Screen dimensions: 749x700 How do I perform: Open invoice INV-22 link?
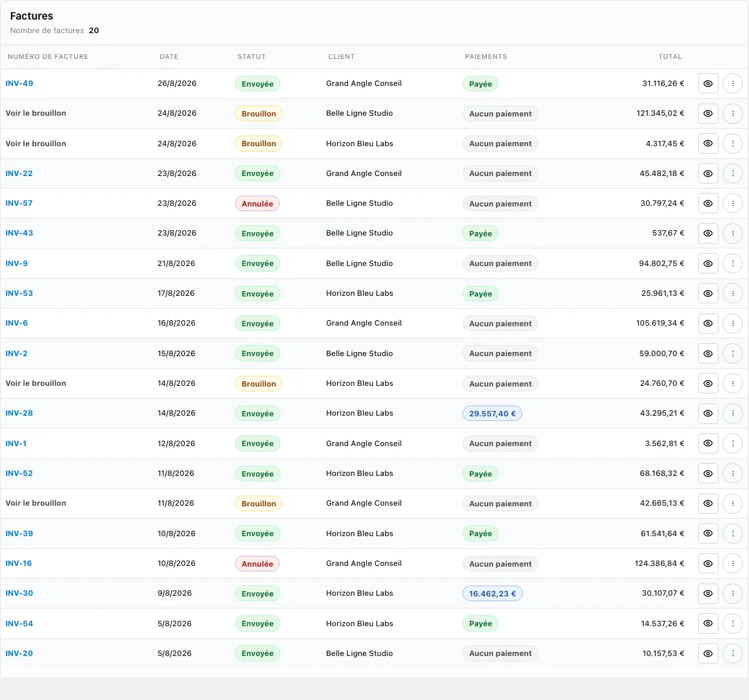19,173
